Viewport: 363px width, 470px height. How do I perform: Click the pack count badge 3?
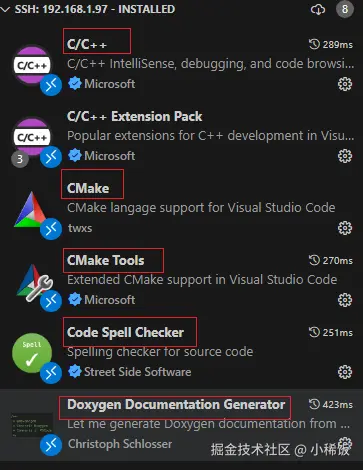(x=20, y=159)
